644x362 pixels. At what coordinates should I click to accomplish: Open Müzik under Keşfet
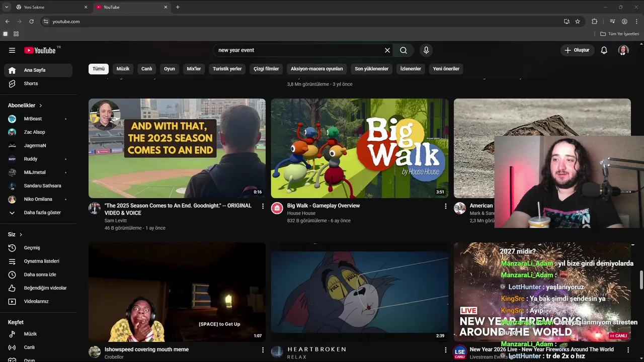tap(38, 334)
